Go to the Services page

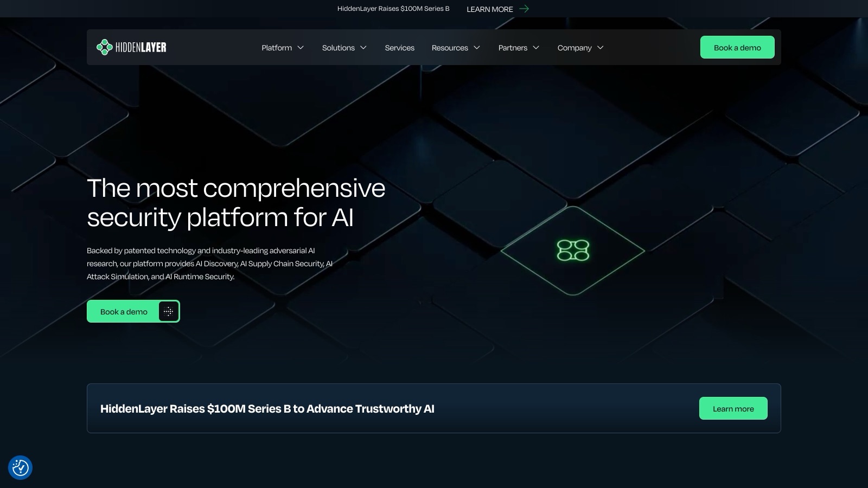[x=400, y=48]
